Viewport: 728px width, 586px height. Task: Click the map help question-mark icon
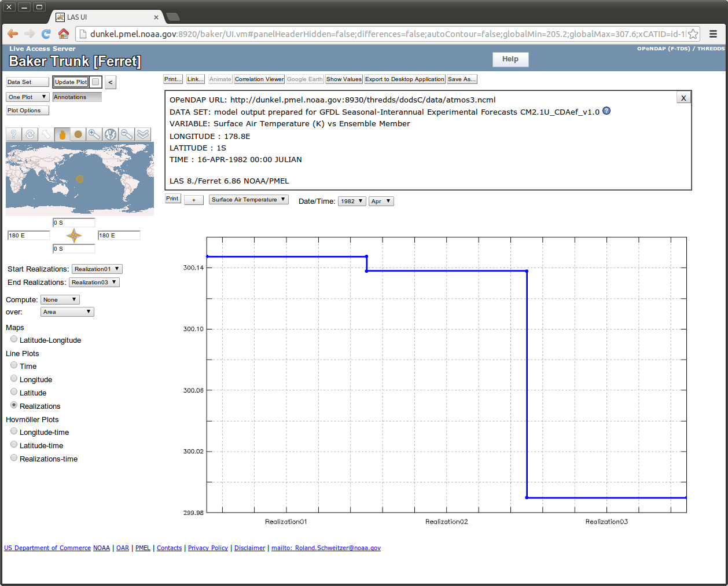(14, 134)
